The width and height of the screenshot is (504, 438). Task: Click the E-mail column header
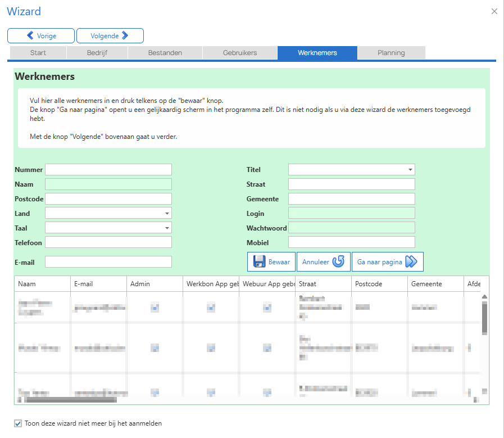coord(99,284)
